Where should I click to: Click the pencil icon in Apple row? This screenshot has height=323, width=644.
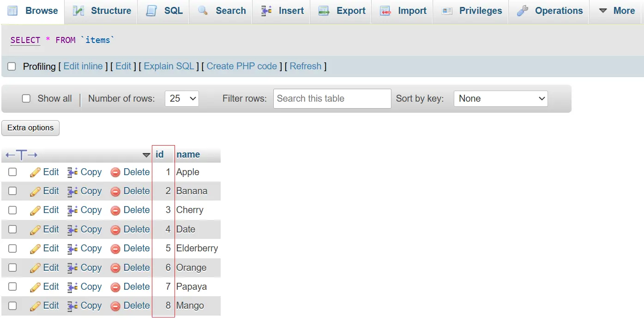[x=35, y=172]
